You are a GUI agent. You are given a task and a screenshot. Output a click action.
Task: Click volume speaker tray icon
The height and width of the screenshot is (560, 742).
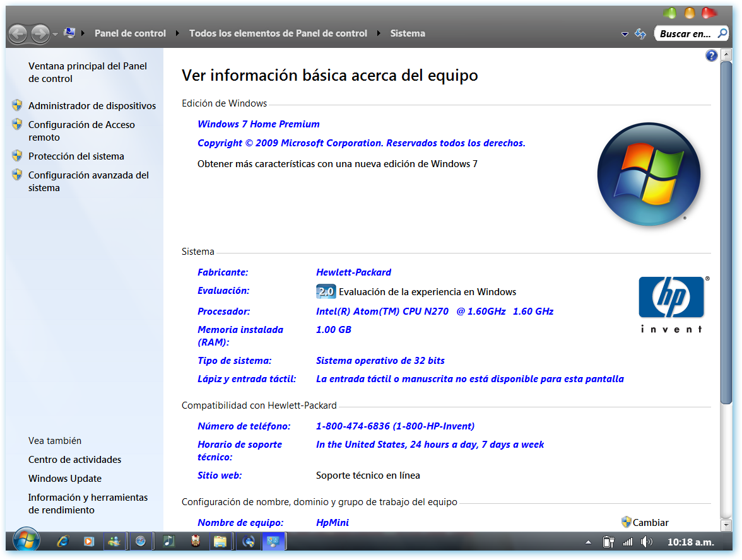646,542
